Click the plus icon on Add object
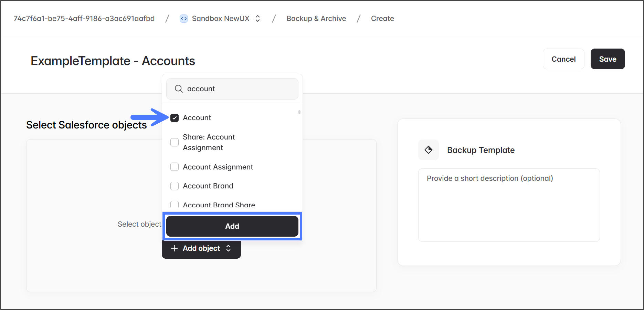This screenshot has width=644, height=310. [x=175, y=248]
